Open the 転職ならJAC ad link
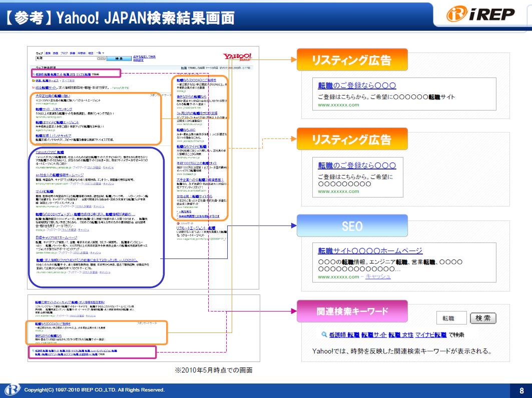Viewport: 532px width, 398px height. pos(186,130)
